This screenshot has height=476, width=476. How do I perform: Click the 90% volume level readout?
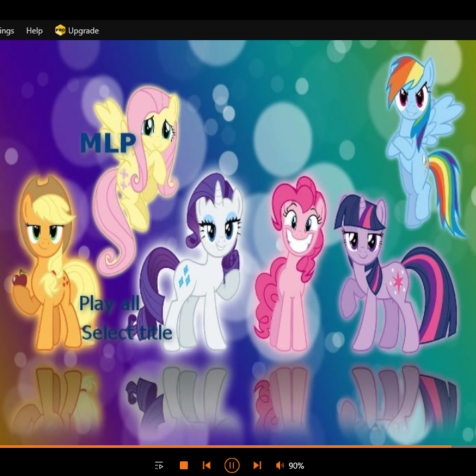[x=296, y=465]
